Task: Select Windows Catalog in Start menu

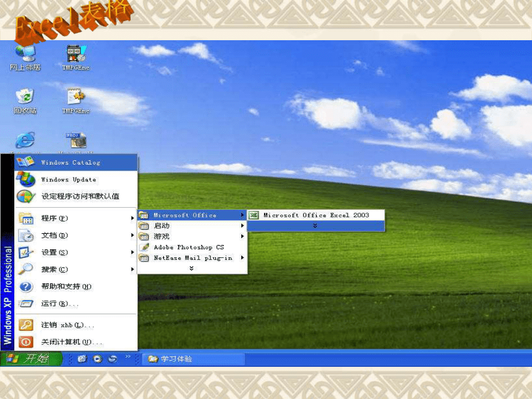Action: 76,162
